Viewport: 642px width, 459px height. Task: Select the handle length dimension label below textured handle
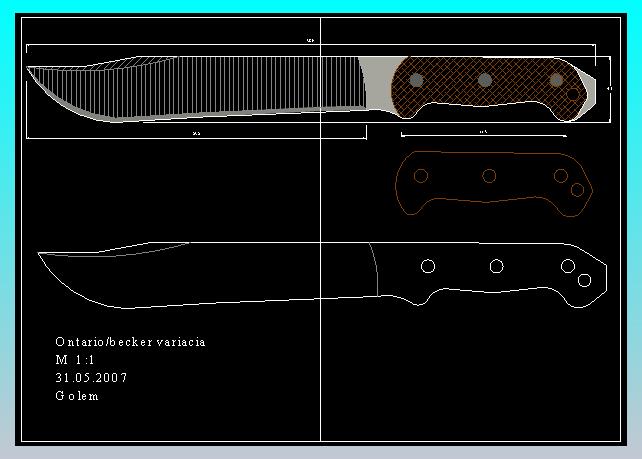(484, 132)
